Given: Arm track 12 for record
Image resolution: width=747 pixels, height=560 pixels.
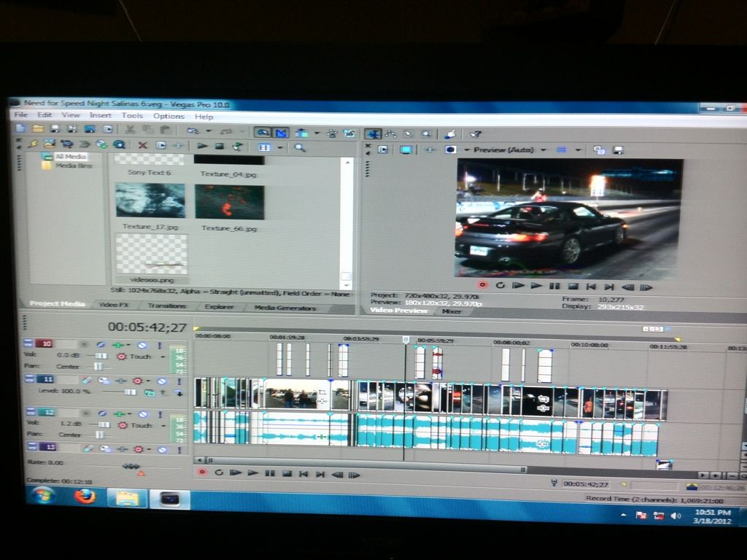Looking at the screenshot, I should [85, 413].
